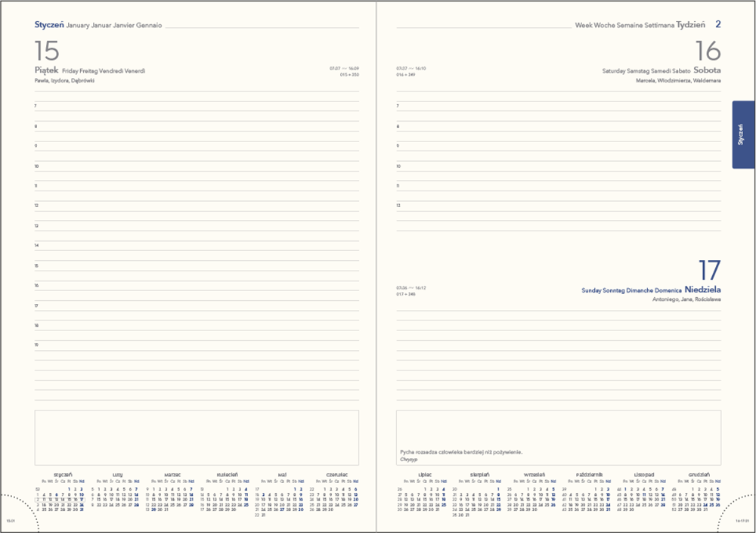Click the quote 'Pycha rozsadza człowieka bardziej niż pożywienie.'
Viewport: 756px width, 533px height.
461,452
